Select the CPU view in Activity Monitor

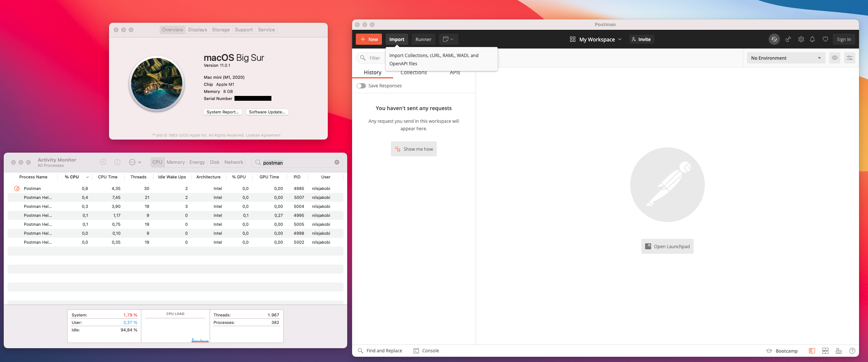tap(157, 162)
